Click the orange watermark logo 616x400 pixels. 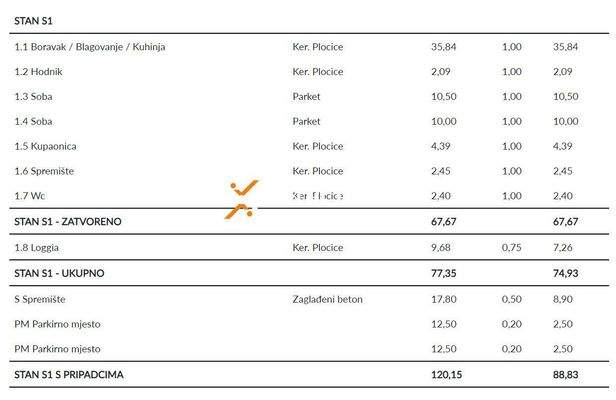tap(242, 199)
